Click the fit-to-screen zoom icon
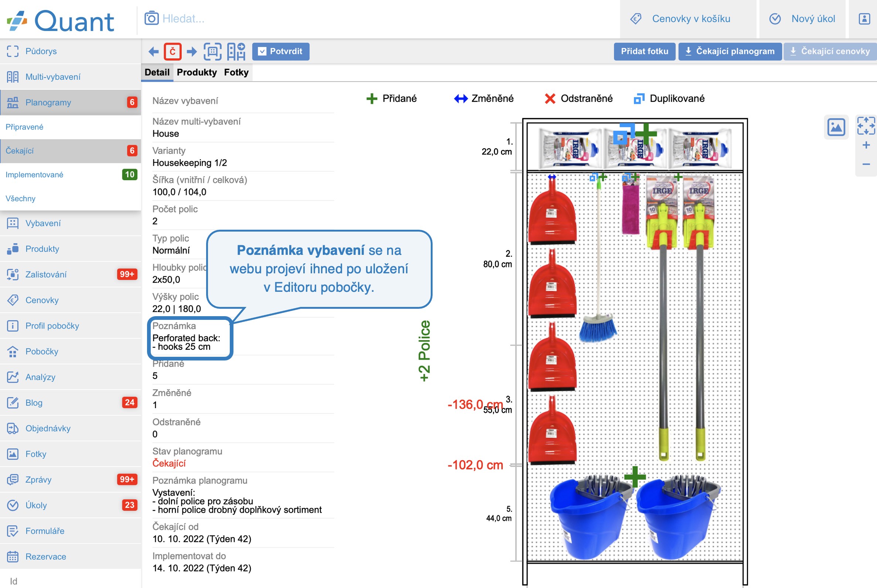This screenshot has height=588, width=877. coord(866,125)
